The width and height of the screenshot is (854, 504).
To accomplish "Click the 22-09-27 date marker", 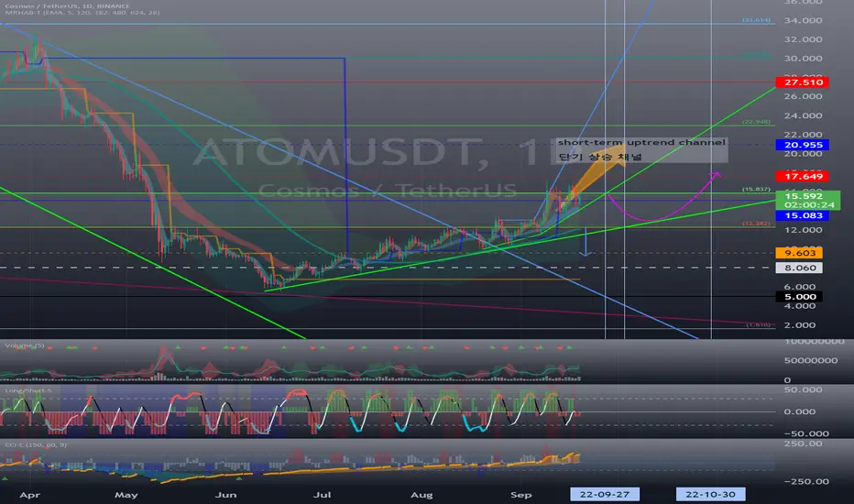I will coord(605,494).
